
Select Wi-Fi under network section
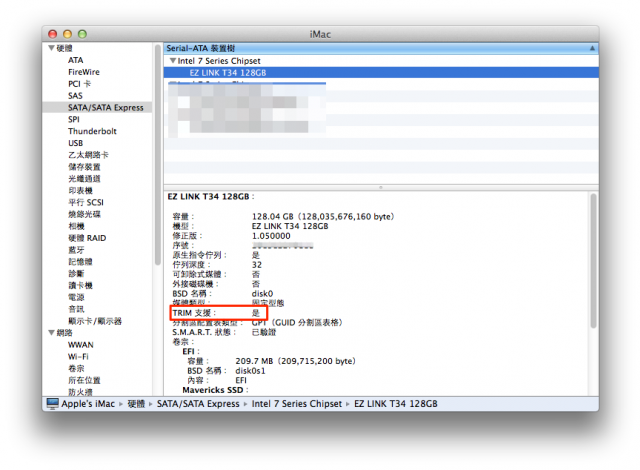point(78,356)
